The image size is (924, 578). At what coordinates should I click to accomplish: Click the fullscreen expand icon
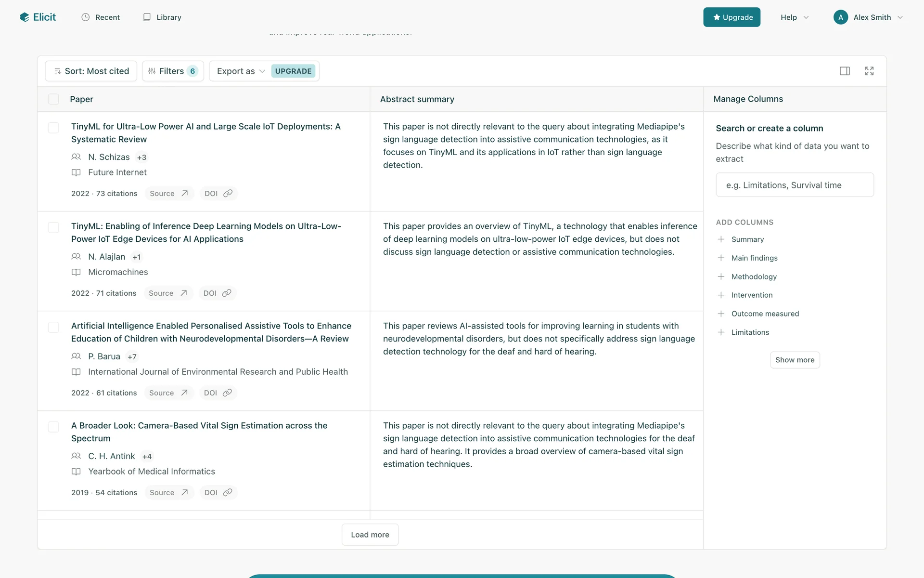click(869, 71)
